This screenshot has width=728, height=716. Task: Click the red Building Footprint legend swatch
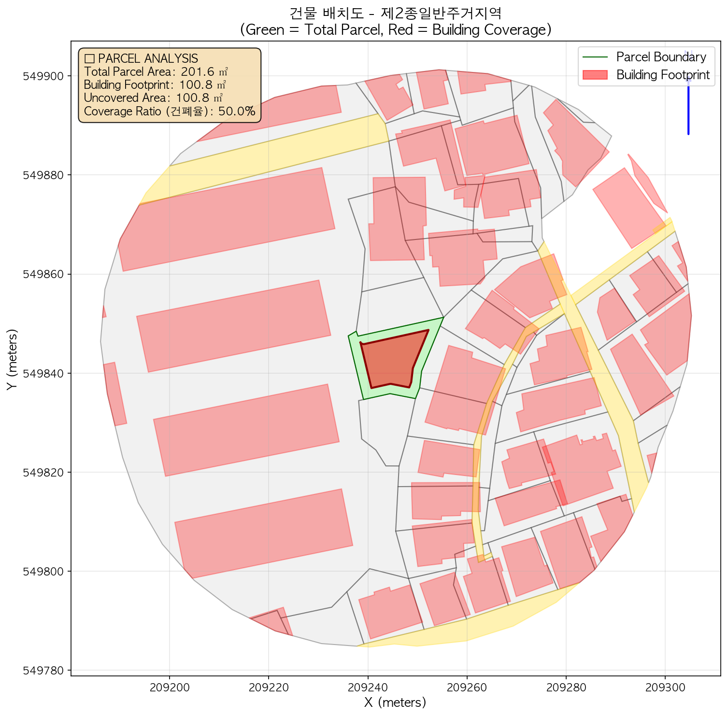pyautogui.click(x=595, y=75)
